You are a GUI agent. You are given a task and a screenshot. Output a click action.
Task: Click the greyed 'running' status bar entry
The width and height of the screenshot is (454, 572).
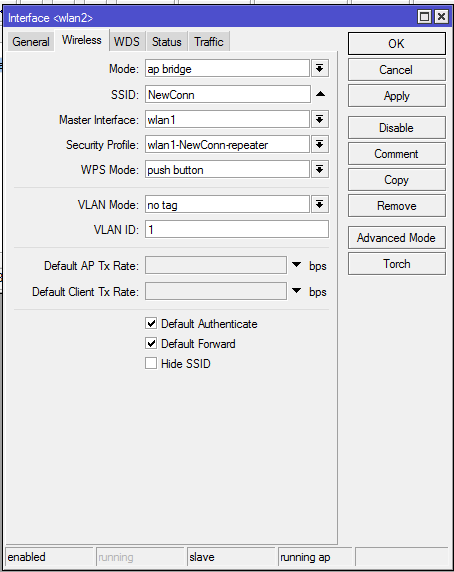click(x=140, y=557)
